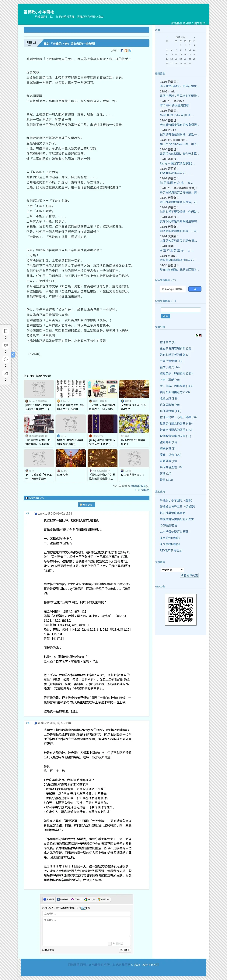Viewport: 227px width, 980px height.
Task: Share the post via the Twitter icon
Action: click(130, 50)
